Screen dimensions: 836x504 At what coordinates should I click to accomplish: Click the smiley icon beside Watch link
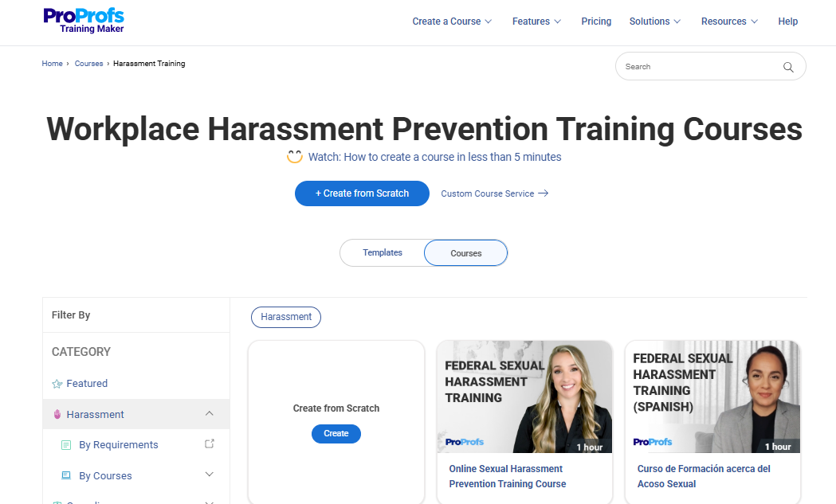(x=295, y=157)
